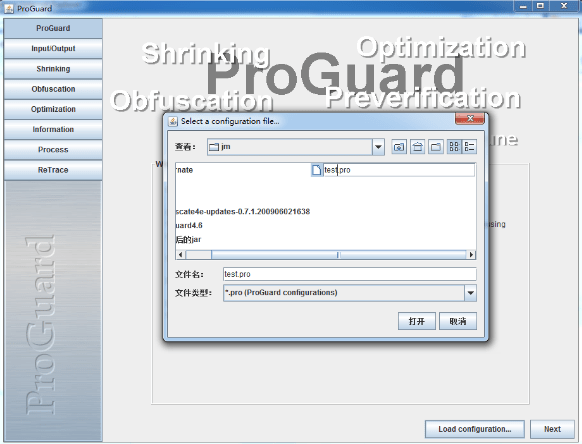Minimize the ProGuard window
Screen dimensions: 582x444
[x=523, y=6]
